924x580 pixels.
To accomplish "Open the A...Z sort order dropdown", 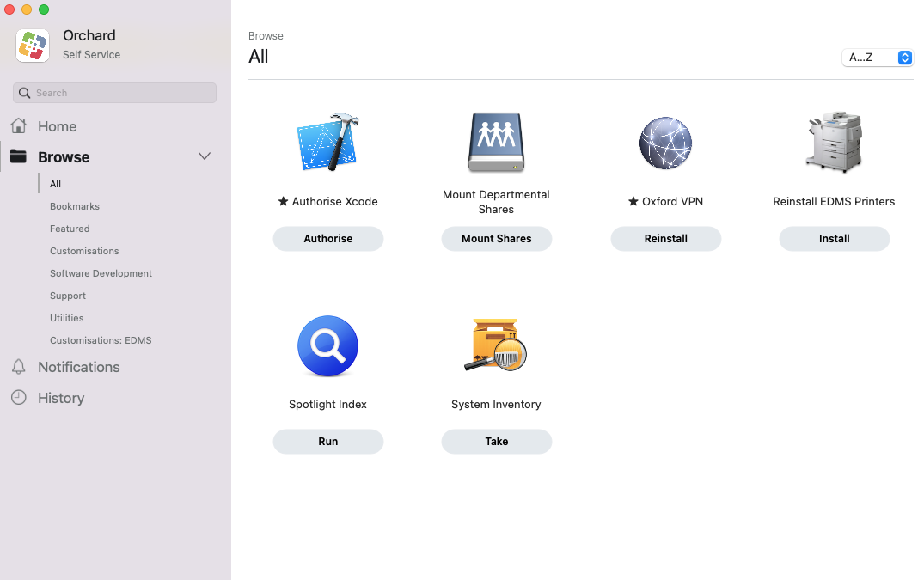I will click(x=877, y=58).
